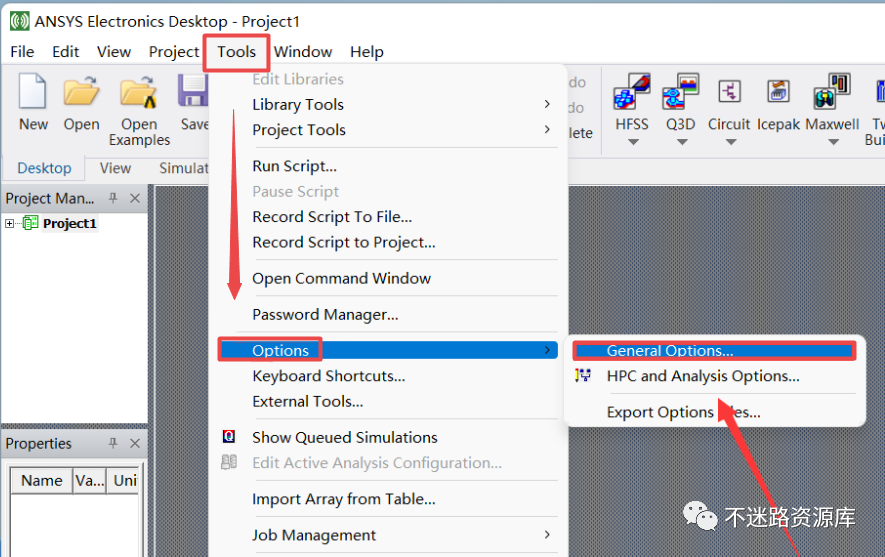The image size is (885, 557).
Task: Expand the Job Management submenu
Action: [547, 534]
